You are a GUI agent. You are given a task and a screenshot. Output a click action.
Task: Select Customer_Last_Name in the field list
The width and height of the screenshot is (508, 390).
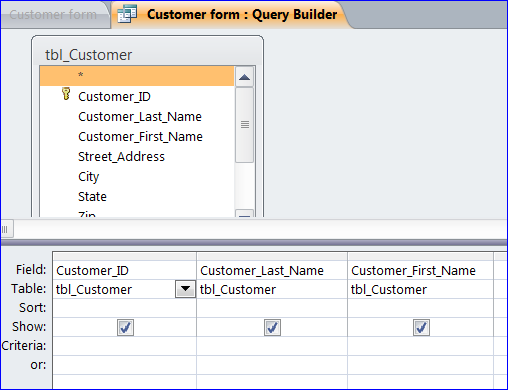click(140, 117)
